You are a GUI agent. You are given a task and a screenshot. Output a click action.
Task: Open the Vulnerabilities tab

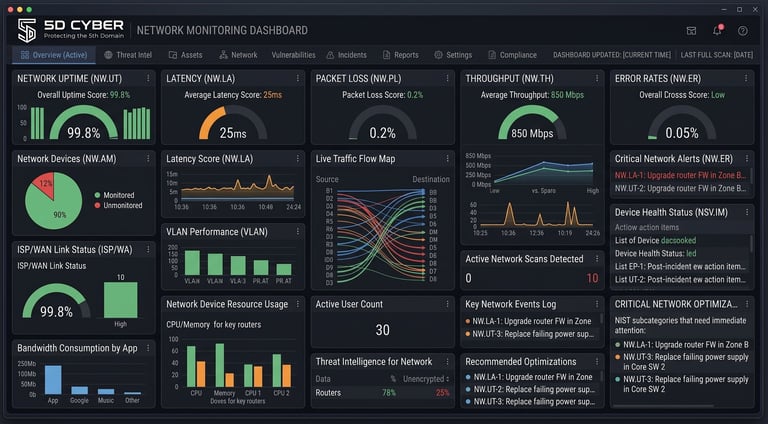click(293, 55)
